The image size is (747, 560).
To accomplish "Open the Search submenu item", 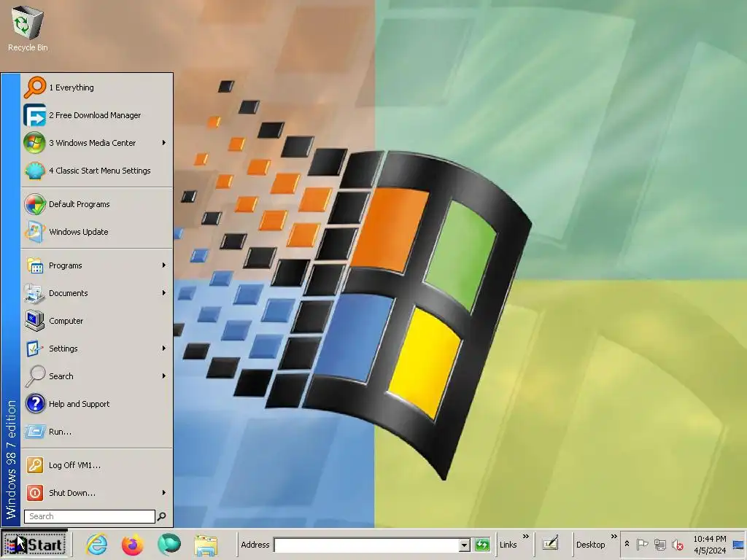I will pos(97,376).
